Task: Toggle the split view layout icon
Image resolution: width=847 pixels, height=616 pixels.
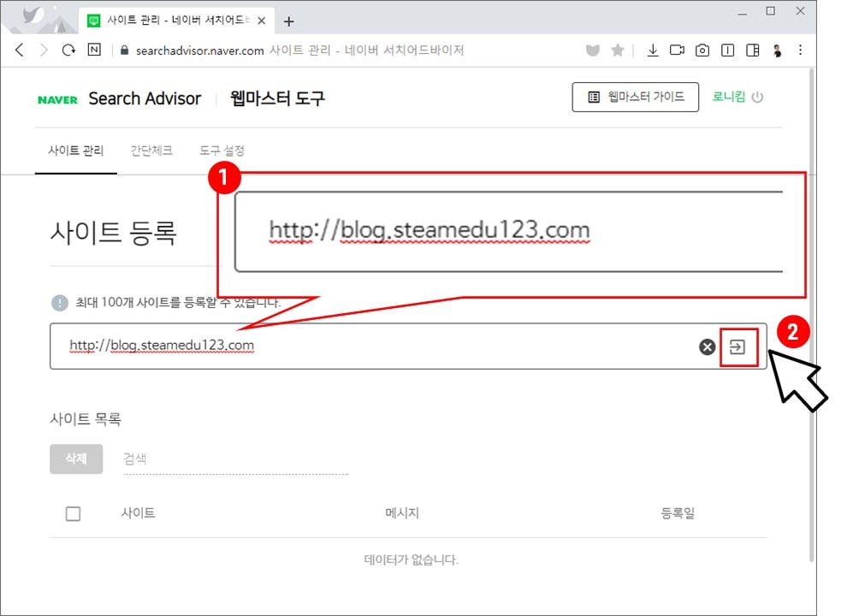Action: [x=753, y=50]
